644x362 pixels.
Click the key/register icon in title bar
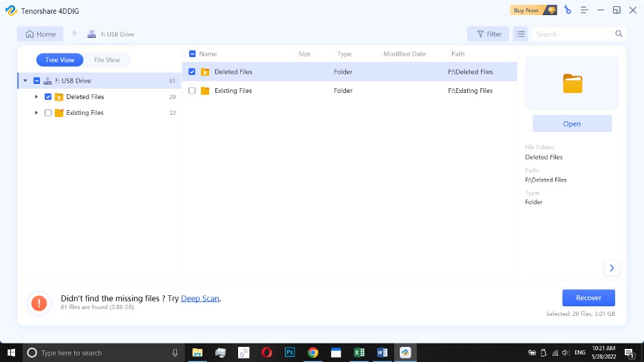click(568, 10)
